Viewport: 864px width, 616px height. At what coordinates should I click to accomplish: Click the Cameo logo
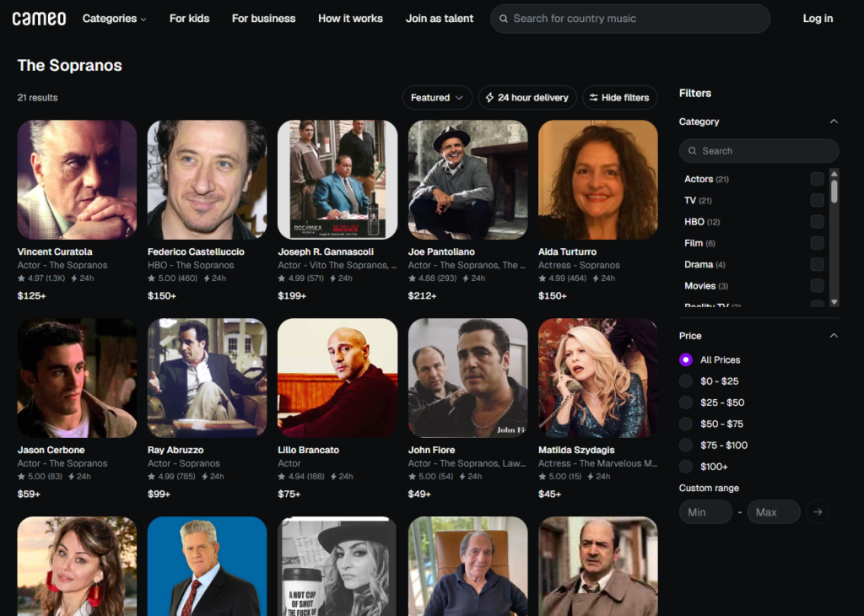(39, 19)
